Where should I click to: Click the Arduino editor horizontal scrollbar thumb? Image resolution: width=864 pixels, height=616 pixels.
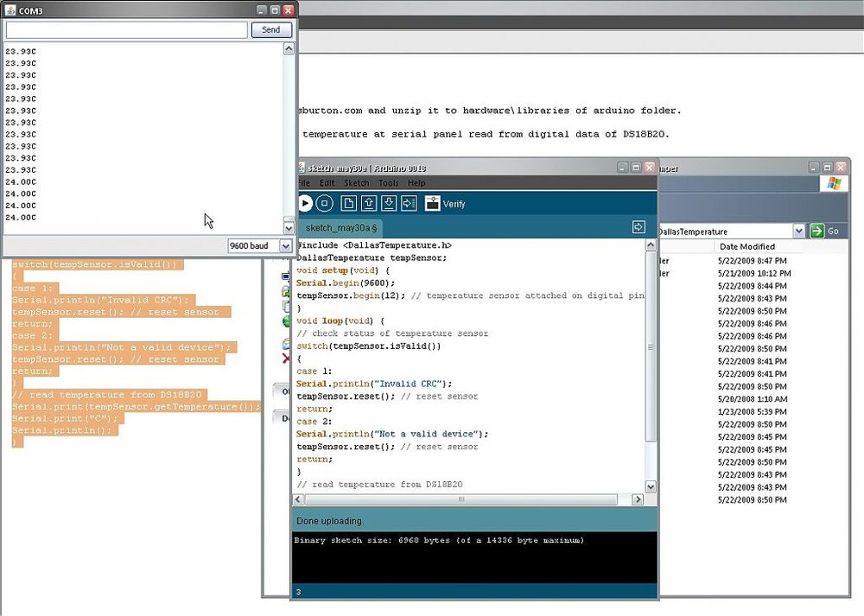pos(461,499)
